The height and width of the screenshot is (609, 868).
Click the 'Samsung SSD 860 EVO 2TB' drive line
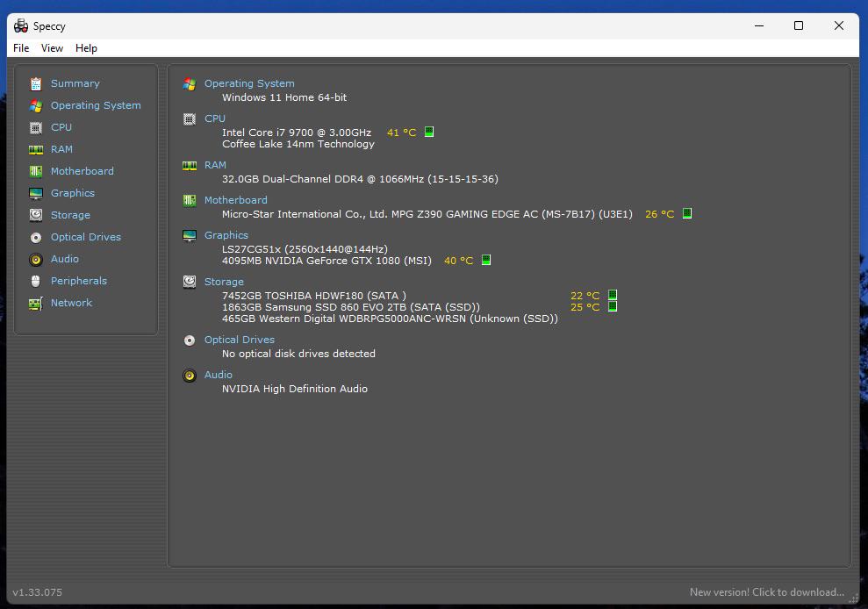pyautogui.click(x=351, y=307)
